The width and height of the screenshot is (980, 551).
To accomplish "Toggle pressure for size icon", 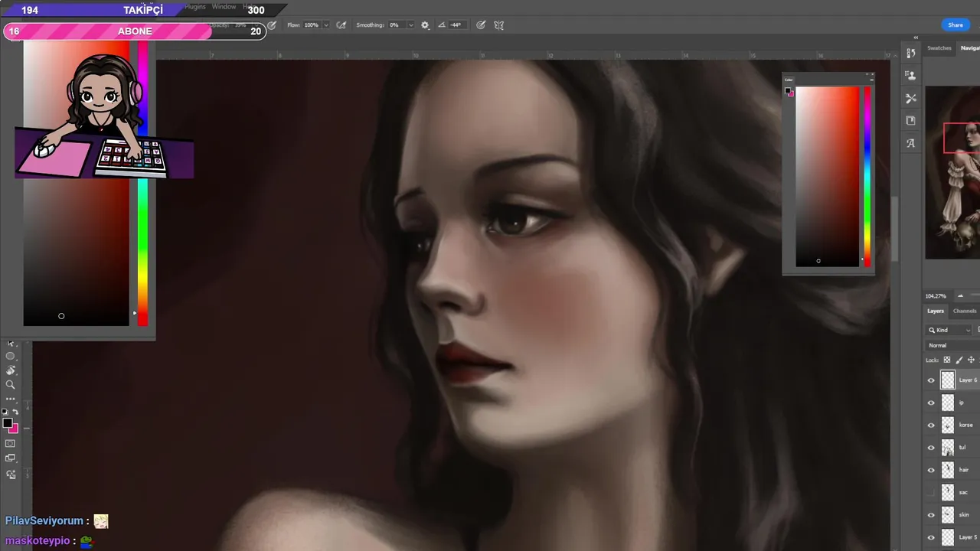I will point(481,25).
